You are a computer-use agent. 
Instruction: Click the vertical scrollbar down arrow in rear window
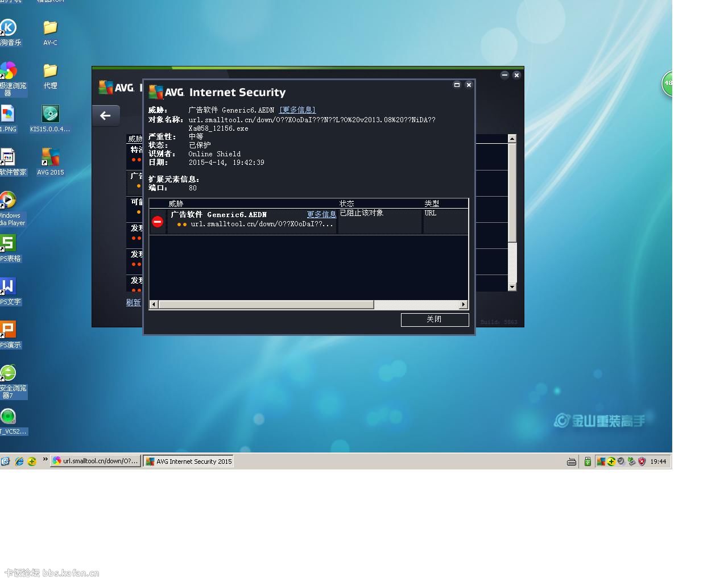[x=512, y=287]
